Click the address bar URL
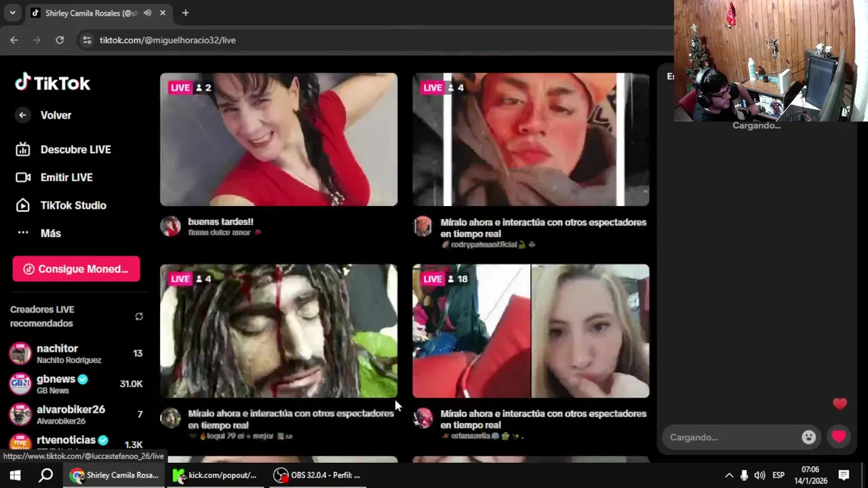Screen dimensions: 868x488 click(167, 40)
